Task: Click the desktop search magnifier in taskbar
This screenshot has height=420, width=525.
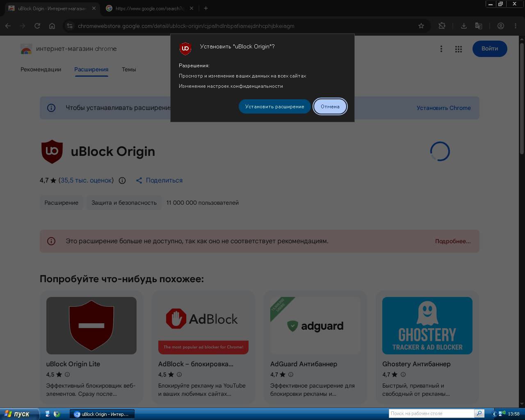Action: [x=479, y=413]
